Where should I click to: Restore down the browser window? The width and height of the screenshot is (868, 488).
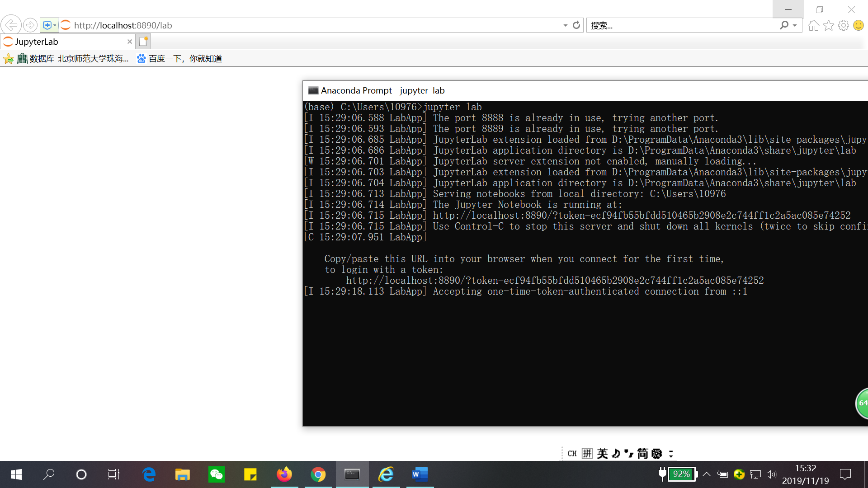pos(819,9)
